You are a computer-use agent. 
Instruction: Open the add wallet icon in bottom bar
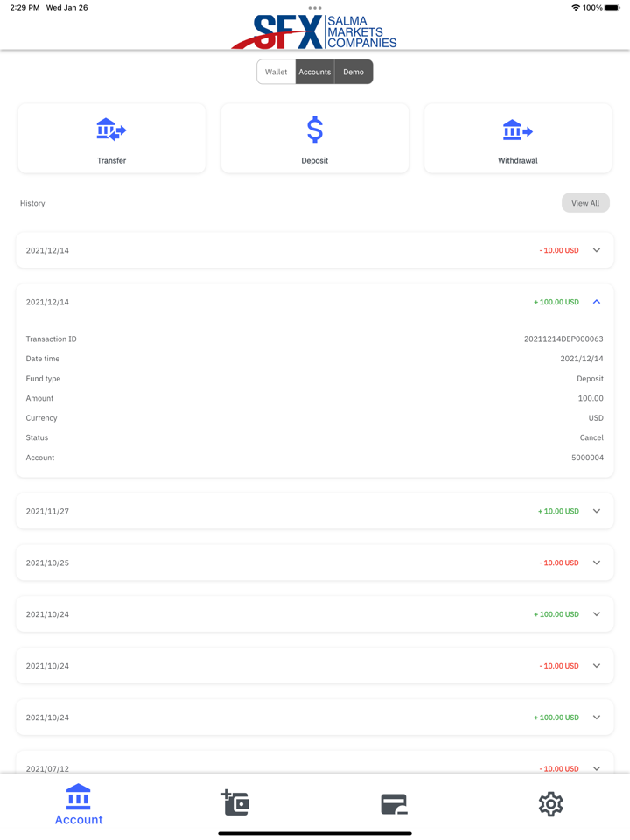click(x=235, y=803)
